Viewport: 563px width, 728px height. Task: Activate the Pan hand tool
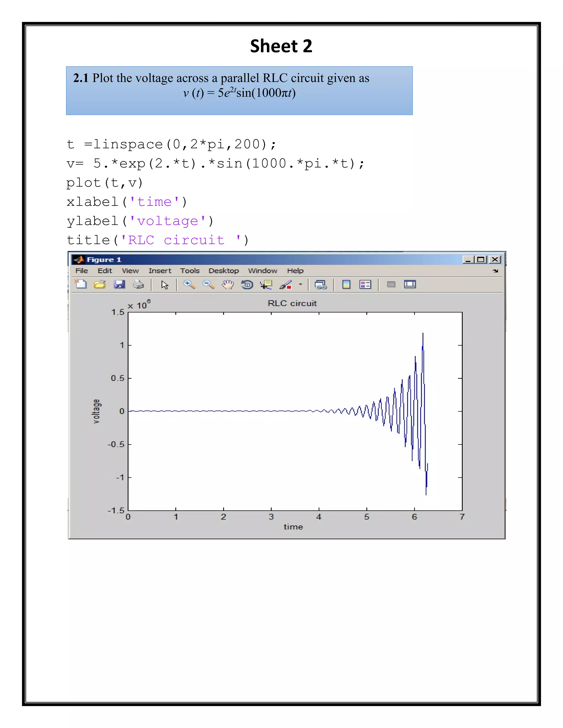[x=228, y=284]
